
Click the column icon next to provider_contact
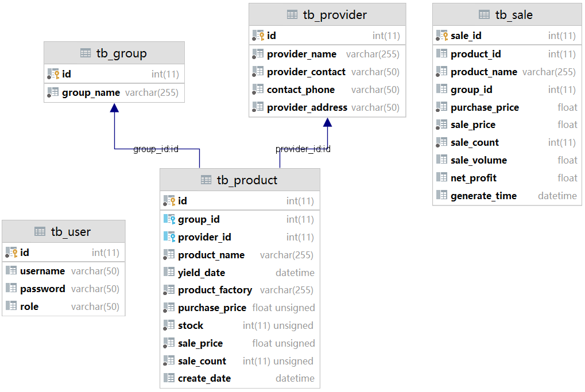coord(258,72)
